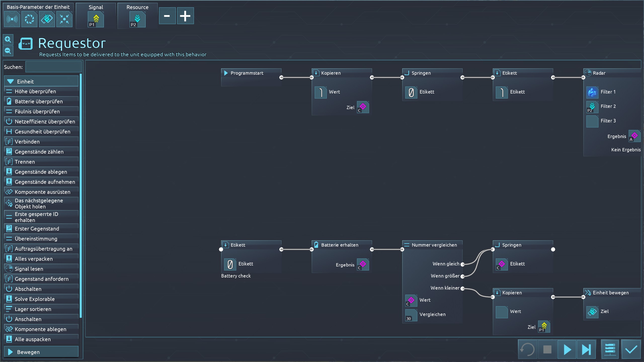644x362 pixels.
Task: Click the restart loop arrow icon
Action: point(528,349)
